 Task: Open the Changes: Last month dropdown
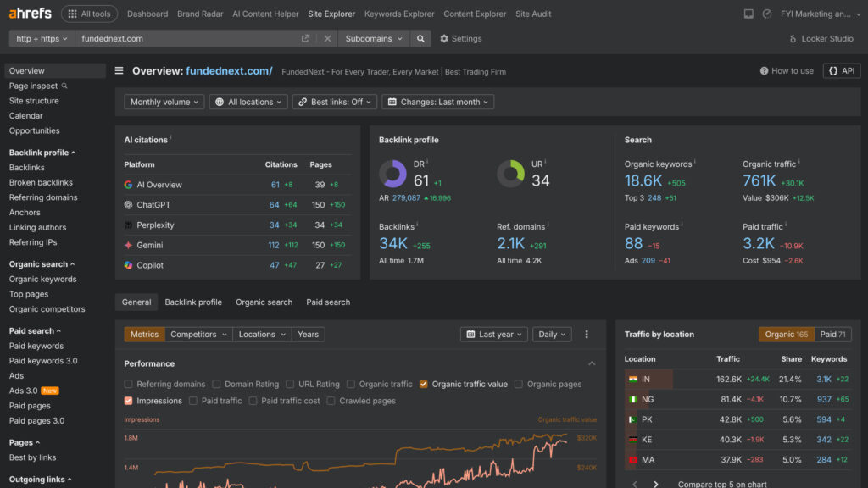coord(438,102)
